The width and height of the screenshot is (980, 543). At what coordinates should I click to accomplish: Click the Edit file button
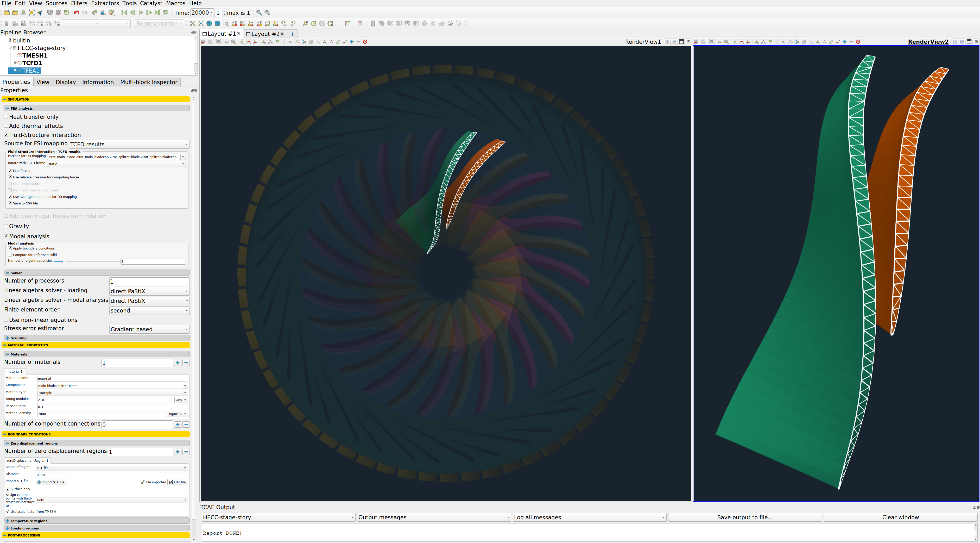pos(178,483)
